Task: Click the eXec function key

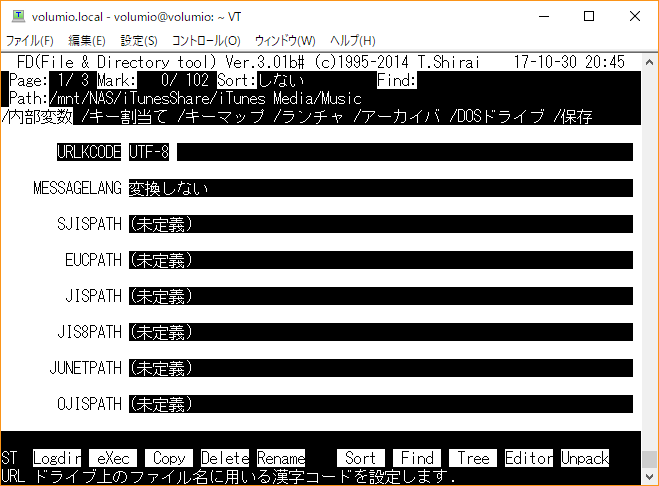Action: pos(113,458)
